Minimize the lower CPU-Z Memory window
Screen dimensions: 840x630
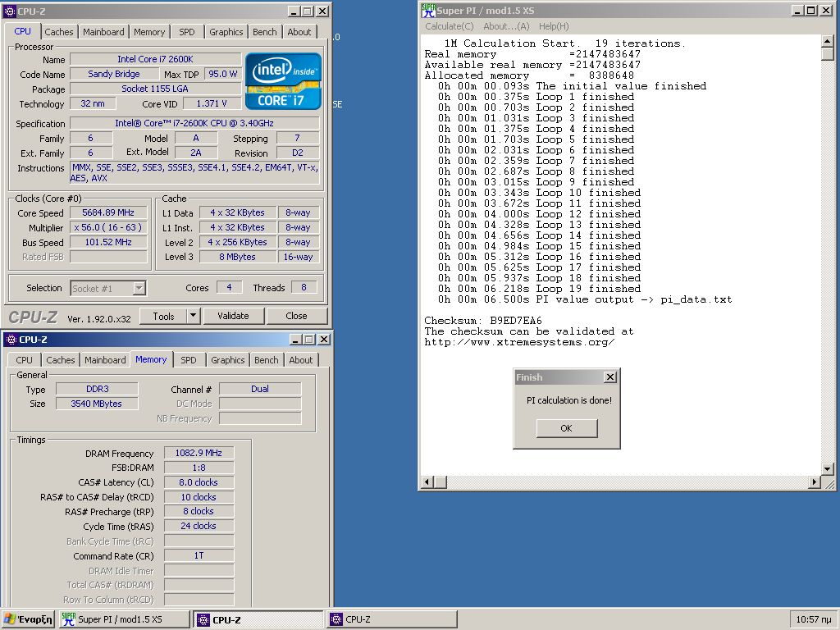[x=295, y=340]
